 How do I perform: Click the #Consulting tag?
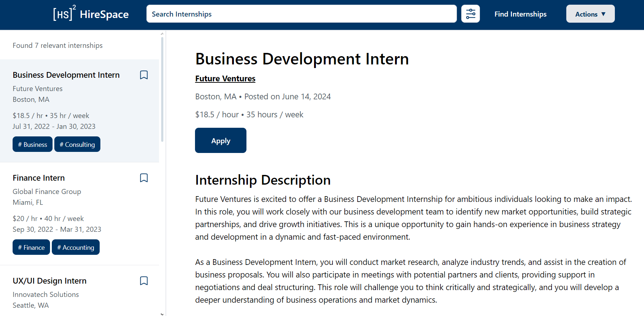77,144
